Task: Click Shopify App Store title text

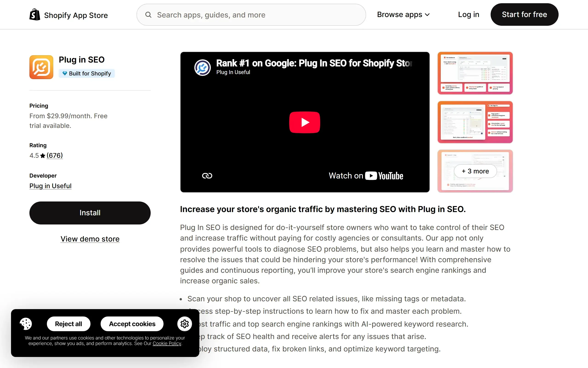Action: pyautogui.click(x=76, y=15)
